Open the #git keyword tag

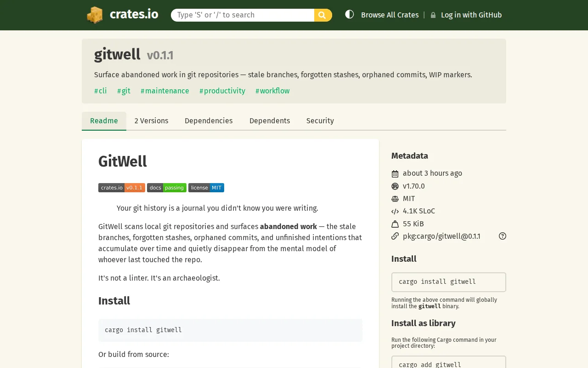[x=124, y=91]
